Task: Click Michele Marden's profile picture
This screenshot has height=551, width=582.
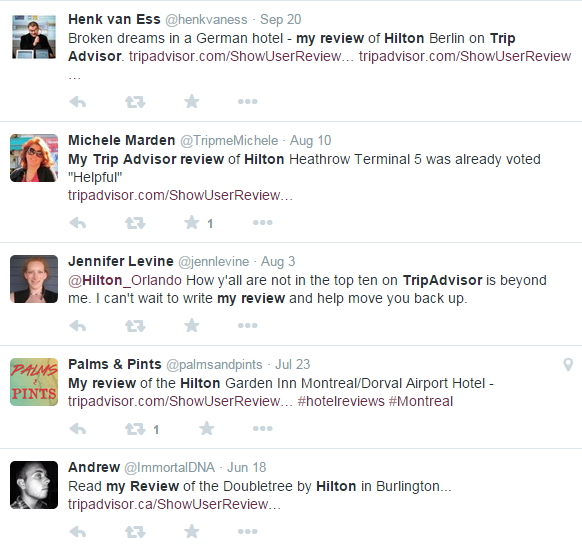Action: tap(34, 158)
